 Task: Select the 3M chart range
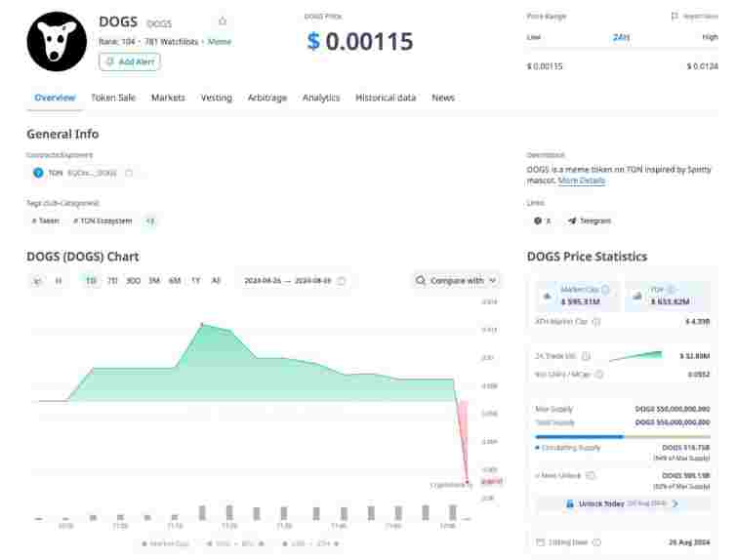[154, 281]
